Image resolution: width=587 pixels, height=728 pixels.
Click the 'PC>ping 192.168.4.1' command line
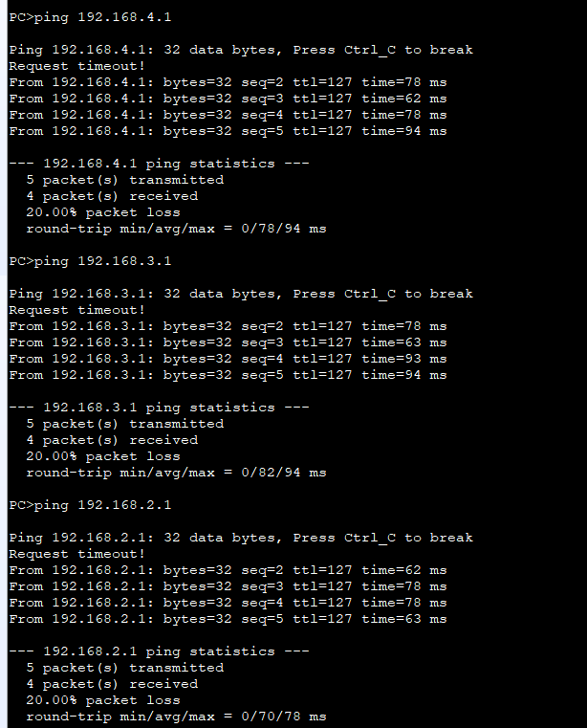coord(90,17)
